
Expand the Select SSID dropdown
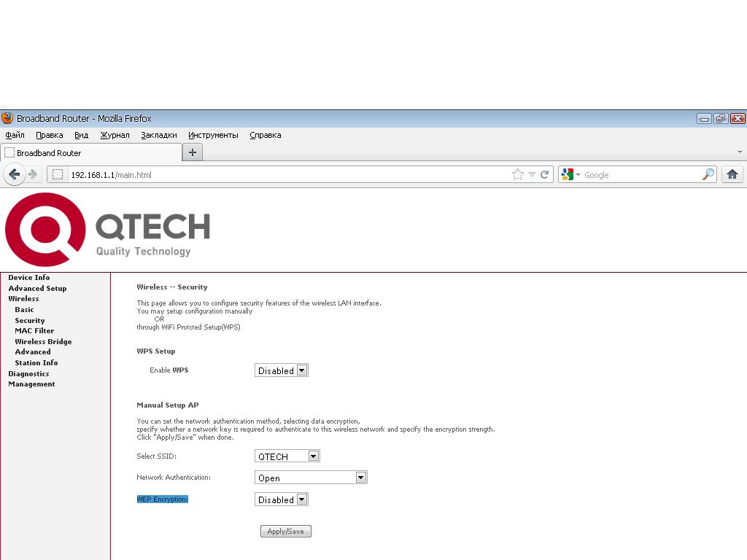tap(287, 456)
